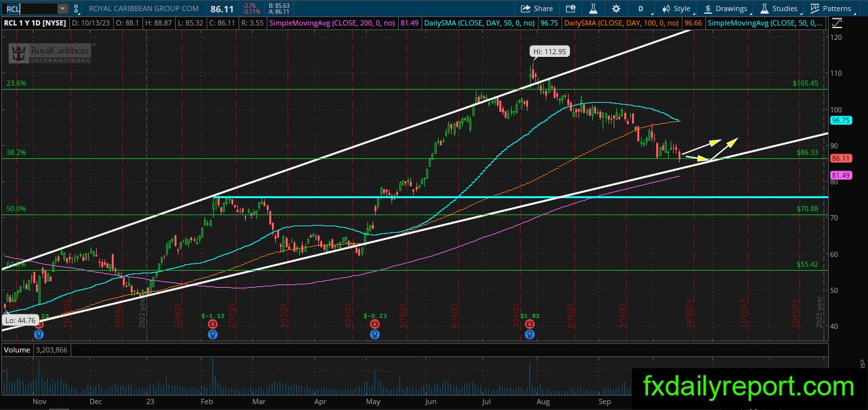Click the $105.45 Fibonacci price label
Image resolution: width=868 pixels, height=410 pixels.
click(805, 84)
